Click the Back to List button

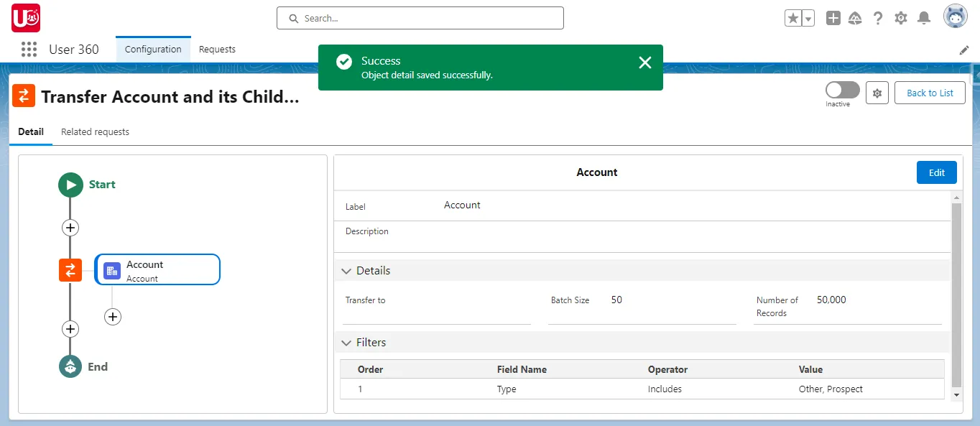[x=930, y=93]
